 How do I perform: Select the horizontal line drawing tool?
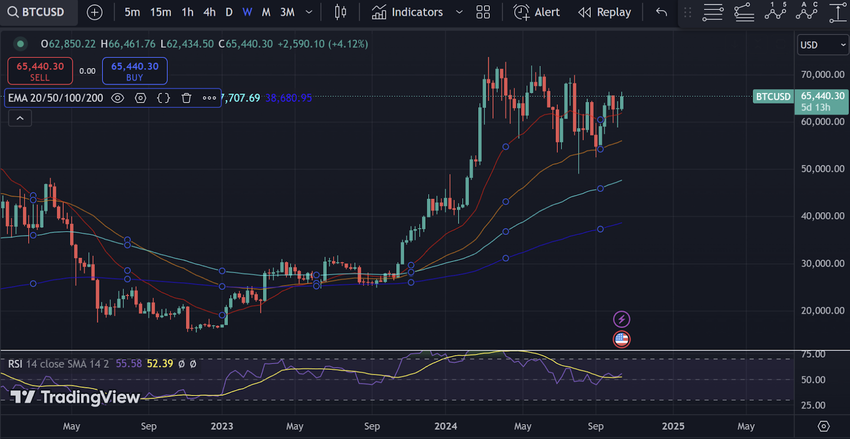tap(712, 12)
